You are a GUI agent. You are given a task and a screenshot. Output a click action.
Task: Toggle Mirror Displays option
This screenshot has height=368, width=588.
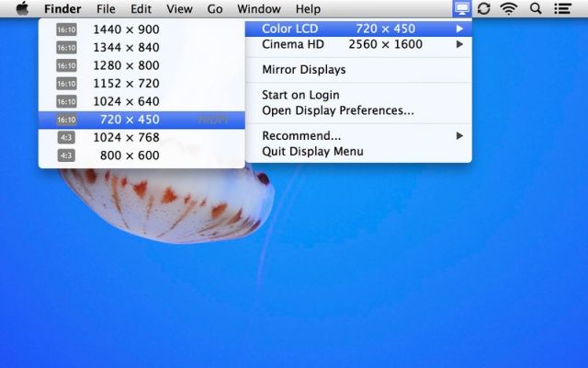click(303, 70)
